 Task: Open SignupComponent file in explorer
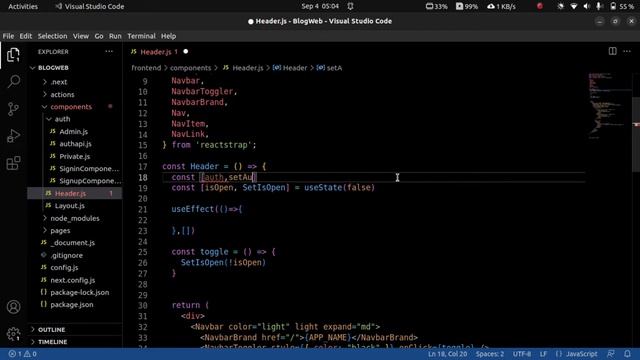[90, 181]
